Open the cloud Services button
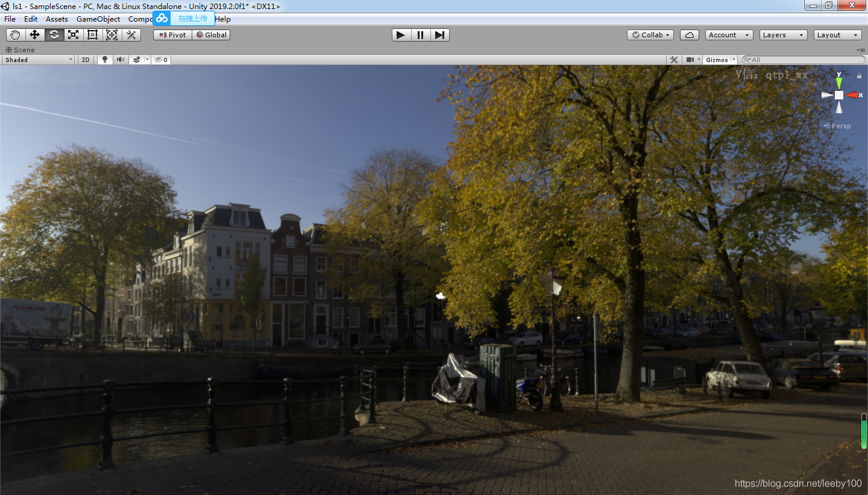 point(690,35)
